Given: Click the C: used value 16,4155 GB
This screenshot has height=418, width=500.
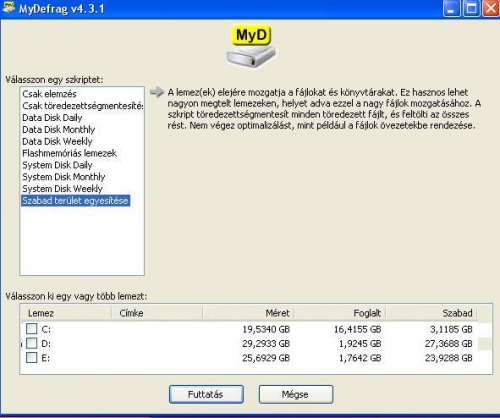Looking at the screenshot, I should pos(358,329).
